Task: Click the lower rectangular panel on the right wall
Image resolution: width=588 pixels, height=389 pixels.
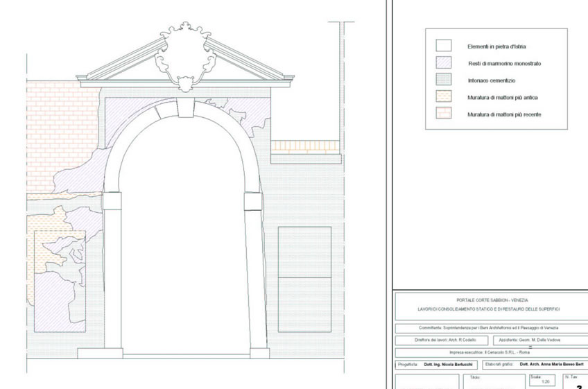Action: tap(304, 304)
